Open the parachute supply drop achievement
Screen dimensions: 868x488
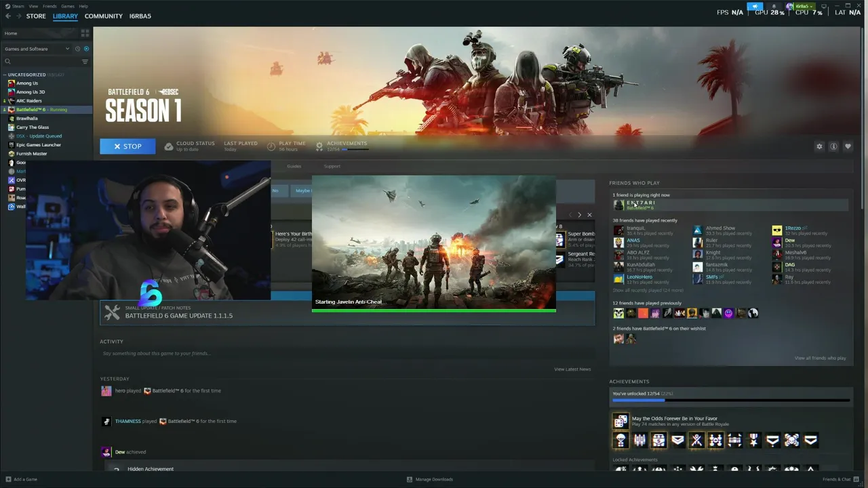pos(620,441)
